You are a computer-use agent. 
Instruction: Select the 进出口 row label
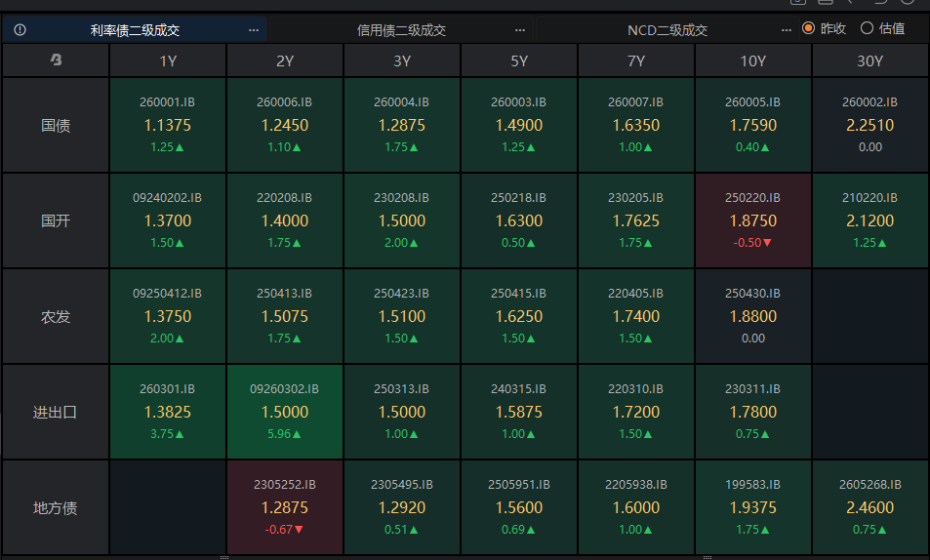(x=56, y=412)
